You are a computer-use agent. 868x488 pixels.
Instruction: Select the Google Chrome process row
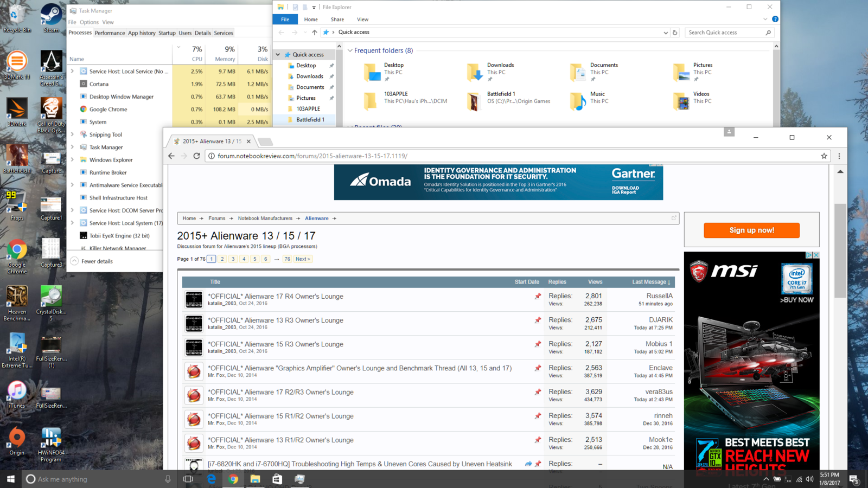pyautogui.click(x=168, y=109)
